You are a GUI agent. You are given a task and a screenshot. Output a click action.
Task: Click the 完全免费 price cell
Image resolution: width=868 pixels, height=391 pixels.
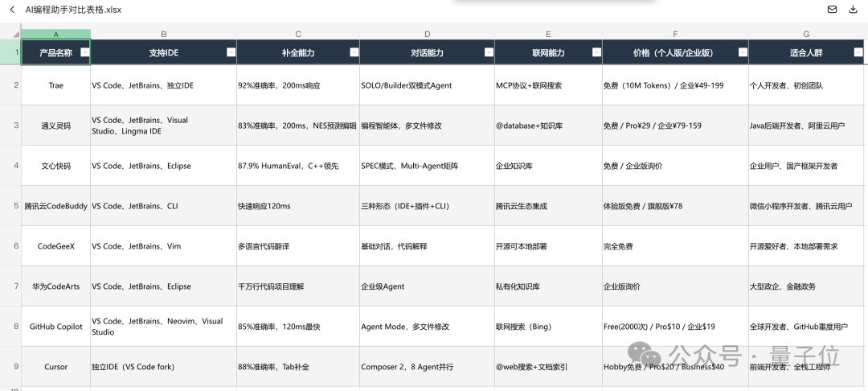tap(675, 246)
